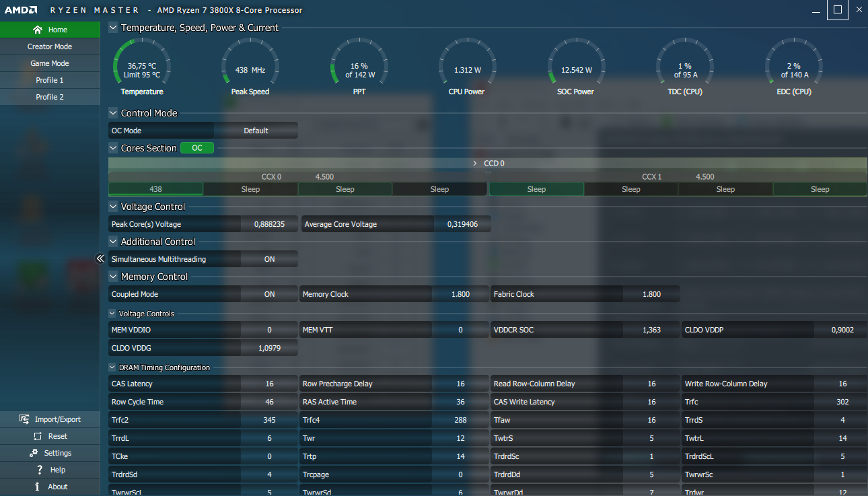Click Trfc4 value 288
The width and height of the screenshot is (868, 496).
(x=460, y=420)
